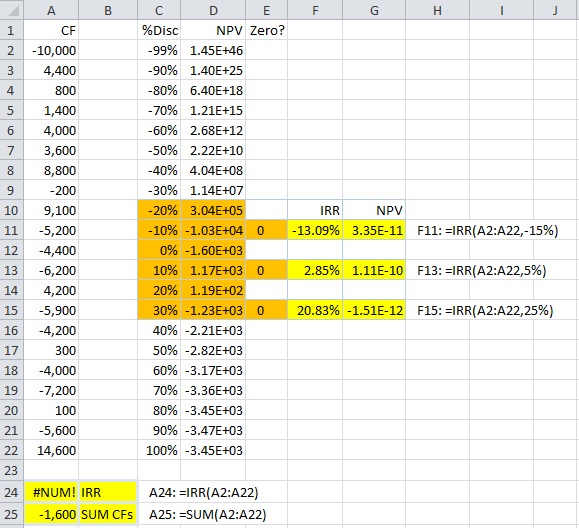The height and width of the screenshot is (528, 579).
Task: Select column H header
Action: (437, 10)
